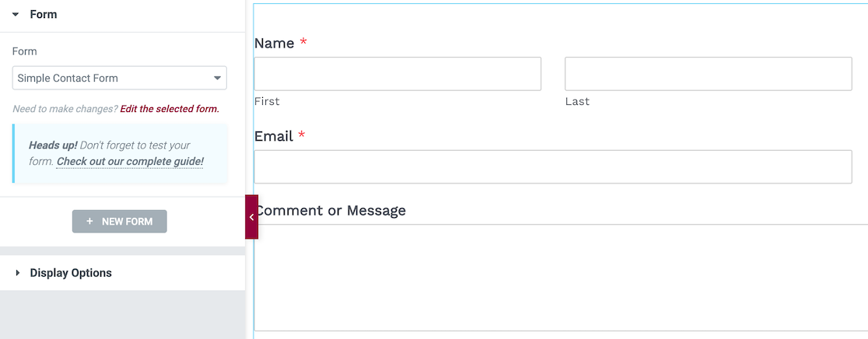Click the Name field label
868x339 pixels.
(x=275, y=44)
